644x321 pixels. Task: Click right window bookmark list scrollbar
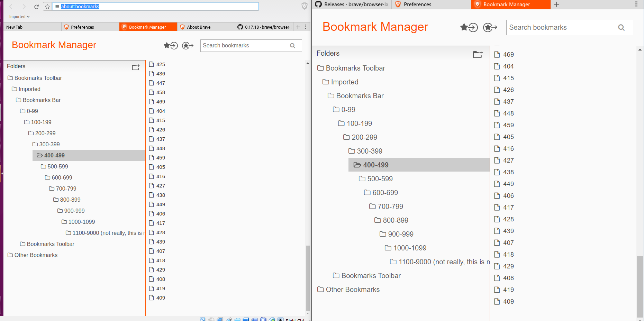(640, 286)
